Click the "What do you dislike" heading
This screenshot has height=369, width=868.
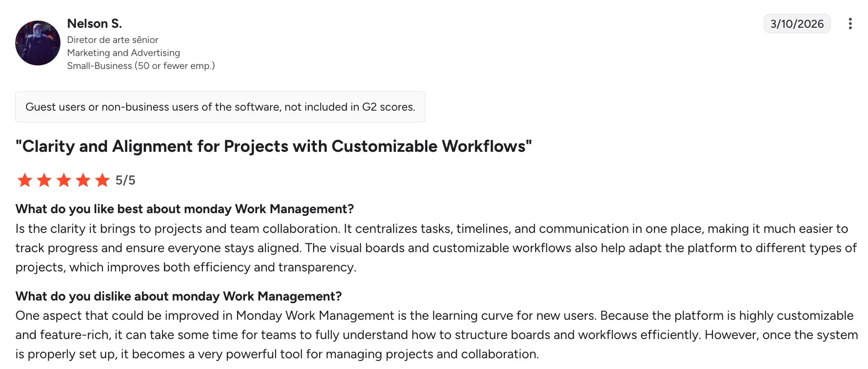point(178,296)
